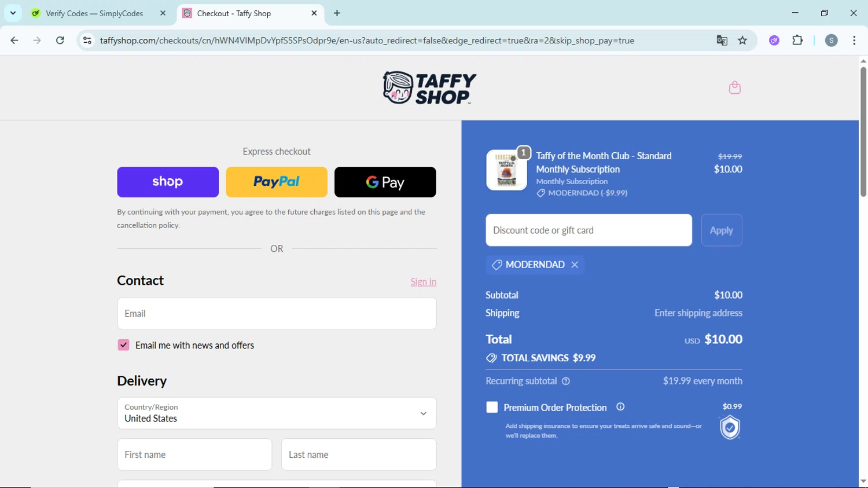Close the Verify Codes SimplyCodes tab
This screenshot has height=488, width=868.
tap(163, 13)
